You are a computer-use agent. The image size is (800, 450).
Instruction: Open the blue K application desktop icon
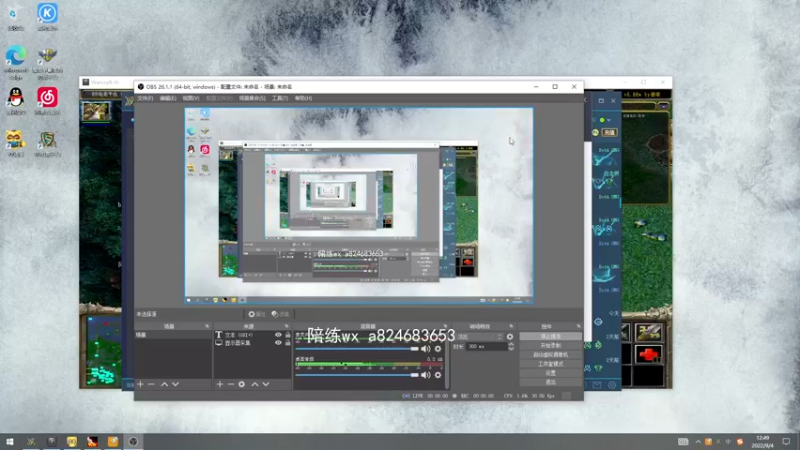pyautogui.click(x=47, y=16)
